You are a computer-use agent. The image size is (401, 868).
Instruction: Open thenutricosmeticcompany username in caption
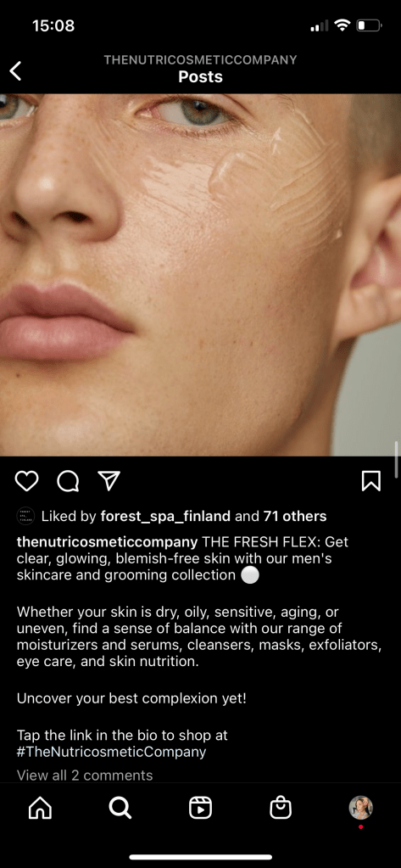point(108,541)
